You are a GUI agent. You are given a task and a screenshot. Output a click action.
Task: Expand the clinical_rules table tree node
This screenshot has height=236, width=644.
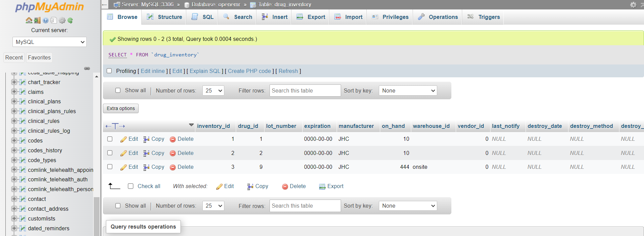14,121
